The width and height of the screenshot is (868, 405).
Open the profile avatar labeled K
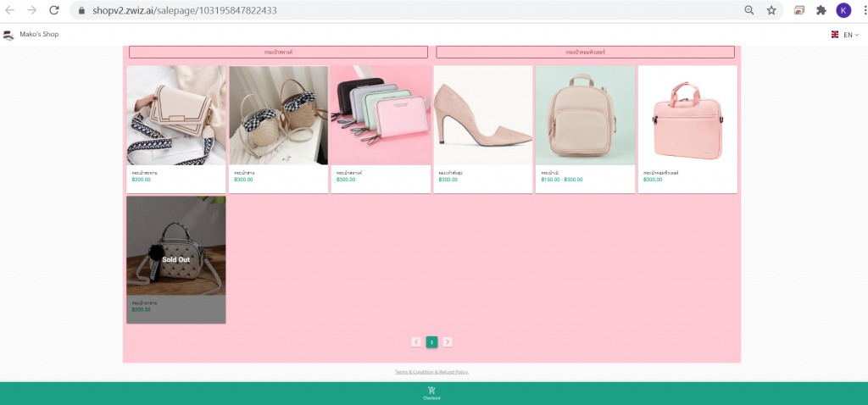coord(843,10)
